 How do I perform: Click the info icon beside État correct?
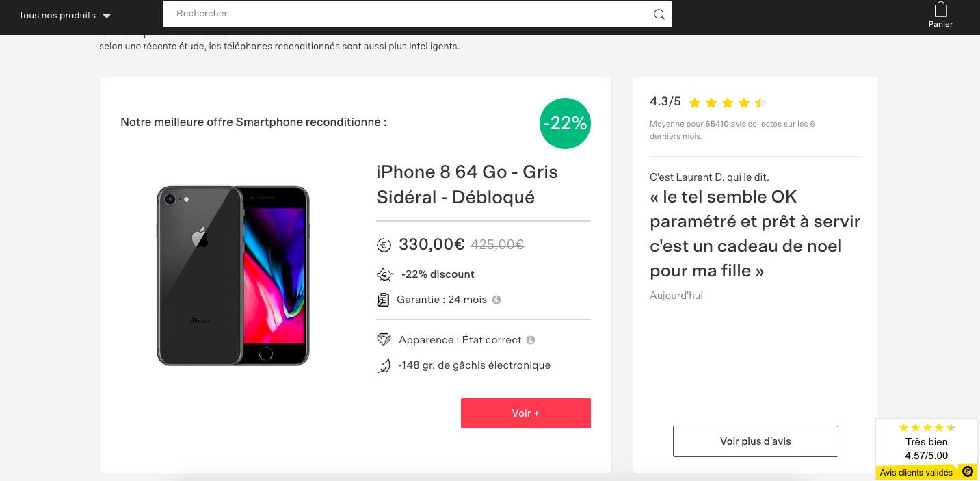tap(531, 340)
